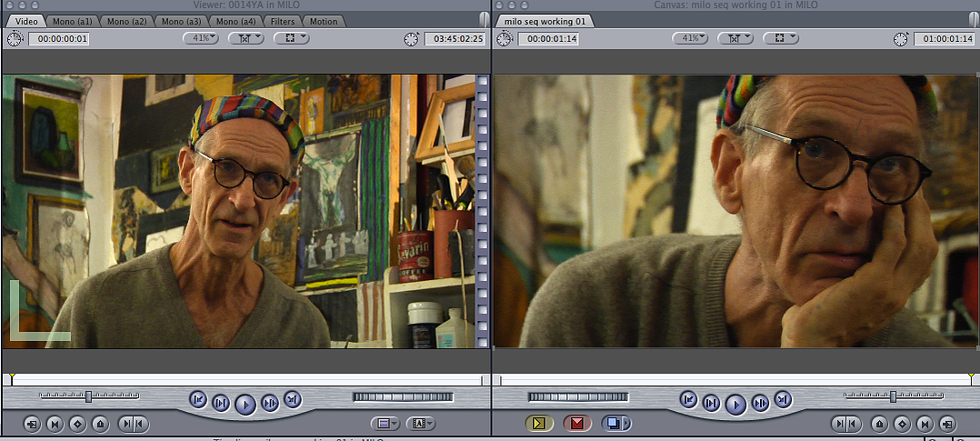Click the Canvas jog wheel control

(578, 397)
